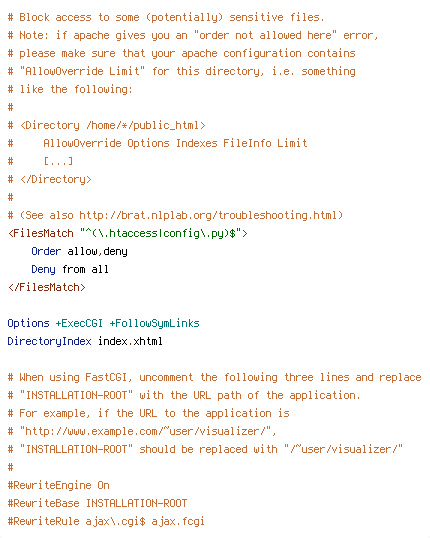Click the Directory /home/*/public_html comment
The image size is (430, 538).
107,125
